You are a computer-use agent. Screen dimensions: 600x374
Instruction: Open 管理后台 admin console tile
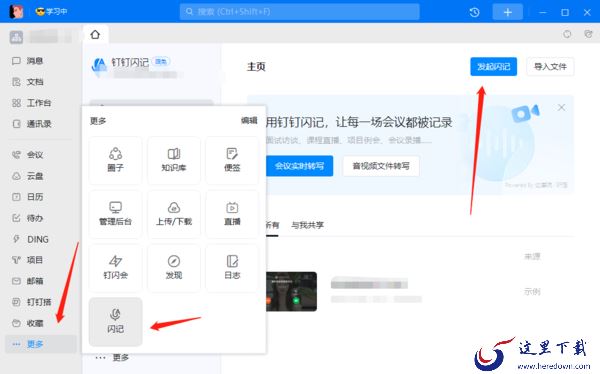point(116,214)
